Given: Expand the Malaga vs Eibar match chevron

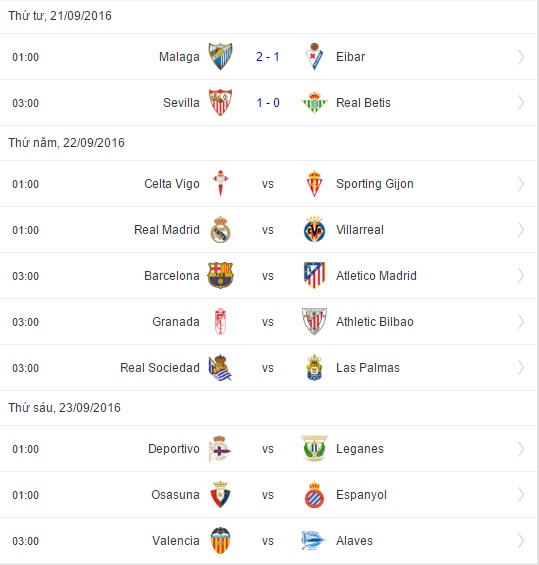Looking at the screenshot, I should [521, 57].
